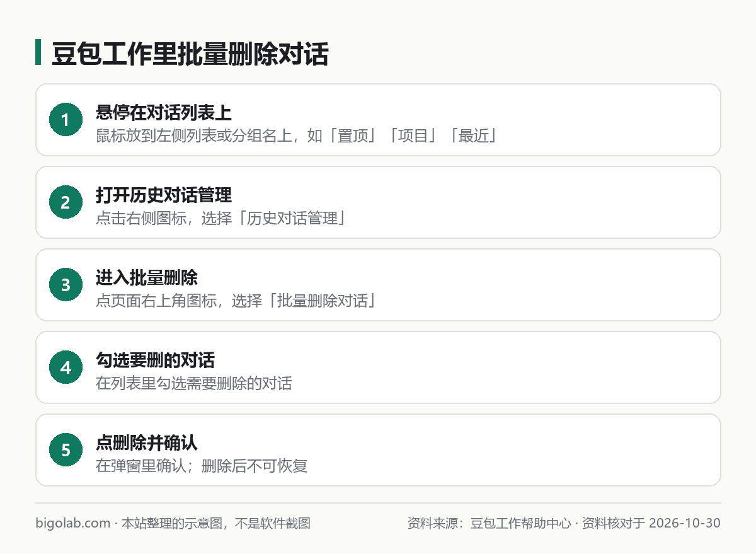Select the heading 悬停在对话列表上

pos(164,113)
